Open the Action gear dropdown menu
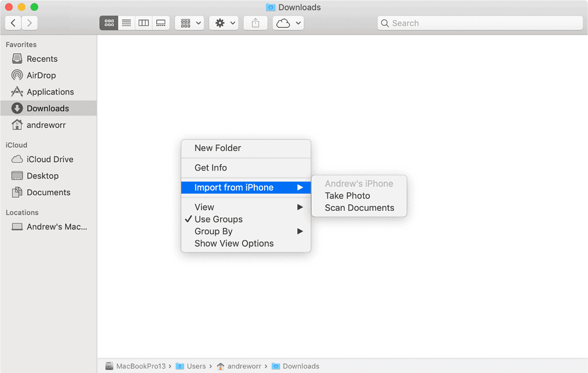The image size is (588, 373). [x=223, y=23]
